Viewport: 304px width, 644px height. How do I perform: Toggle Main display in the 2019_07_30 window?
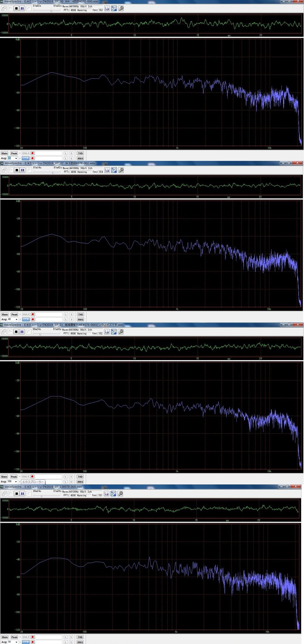[x=4, y=153]
